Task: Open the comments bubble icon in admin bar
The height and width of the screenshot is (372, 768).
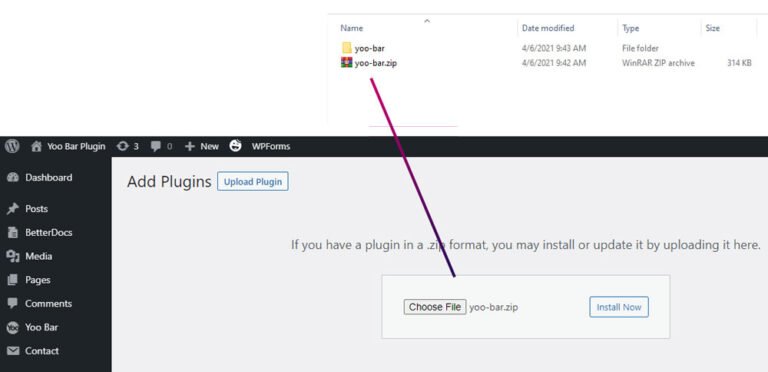Action: coord(156,146)
